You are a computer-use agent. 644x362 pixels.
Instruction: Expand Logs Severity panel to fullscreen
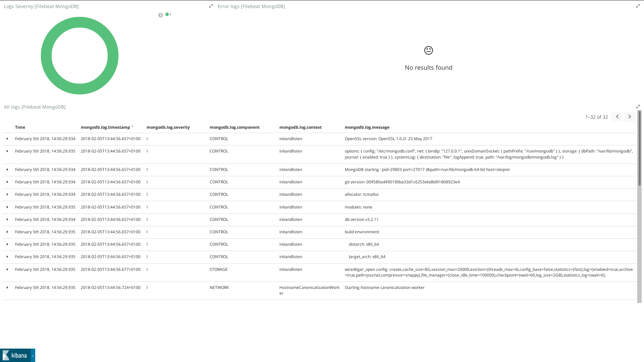[211, 6]
